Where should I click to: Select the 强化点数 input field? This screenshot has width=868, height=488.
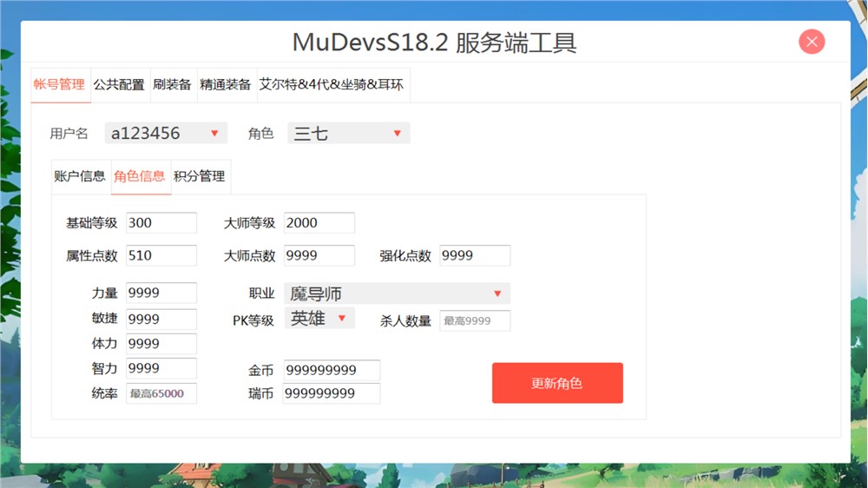(475, 255)
